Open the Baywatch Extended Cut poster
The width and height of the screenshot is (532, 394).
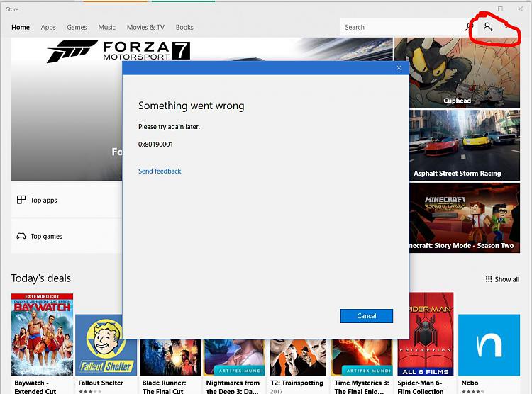(x=42, y=334)
